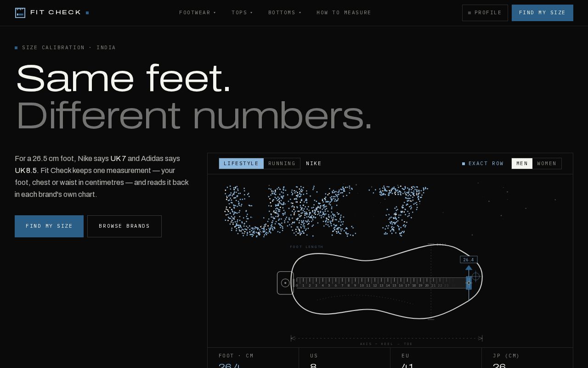Viewport: 588px width, 368px height.
Task: Click the Browse Brands button
Action: click(124, 226)
